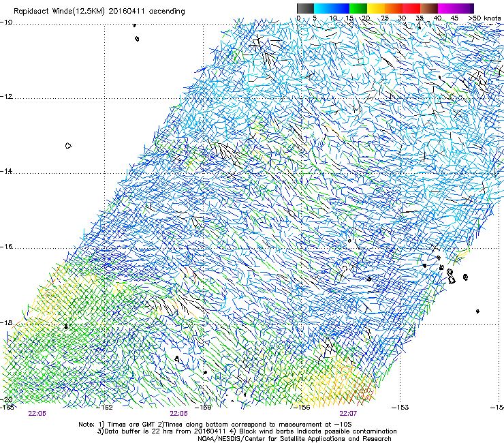This screenshot has height=443, width=504.
Task: Click the '45' label on the color scale
Action: click(x=454, y=18)
